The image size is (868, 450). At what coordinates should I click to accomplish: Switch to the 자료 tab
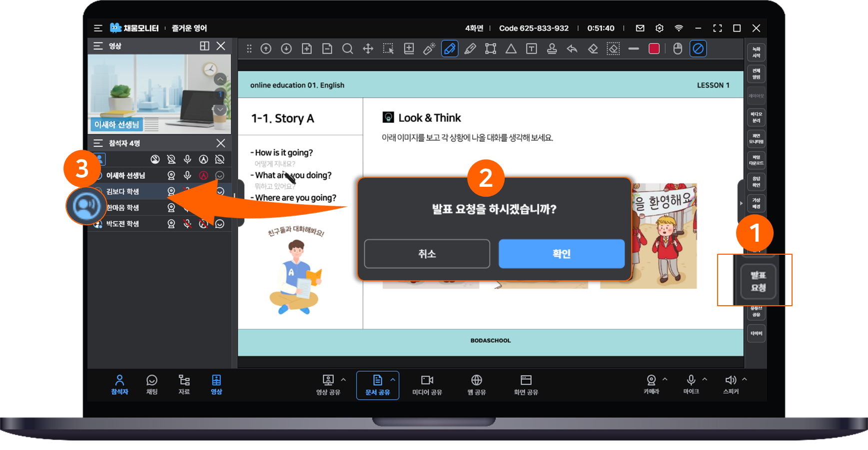(184, 385)
